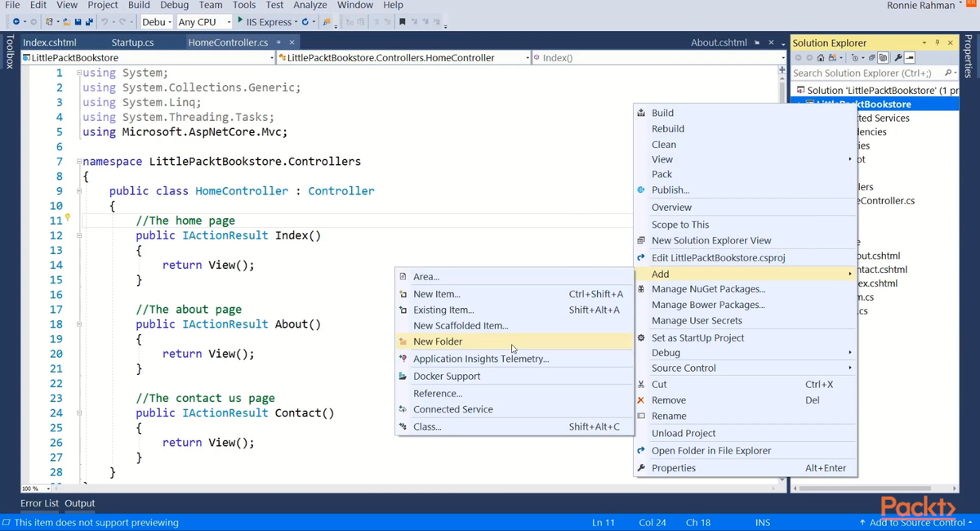This screenshot has height=531, width=980.
Task: Click the Undo toolbar icon
Action: point(105,22)
